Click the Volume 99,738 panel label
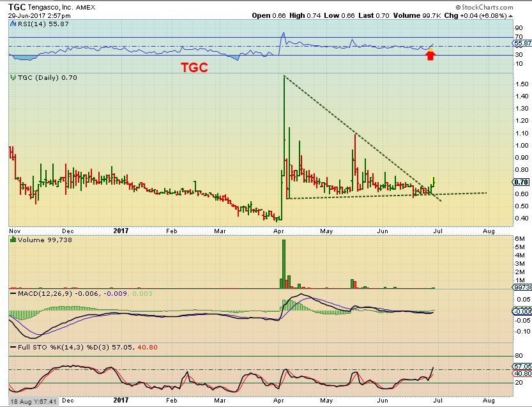Image resolution: width=532 pixels, height=407 pixels. pos(45,240)
